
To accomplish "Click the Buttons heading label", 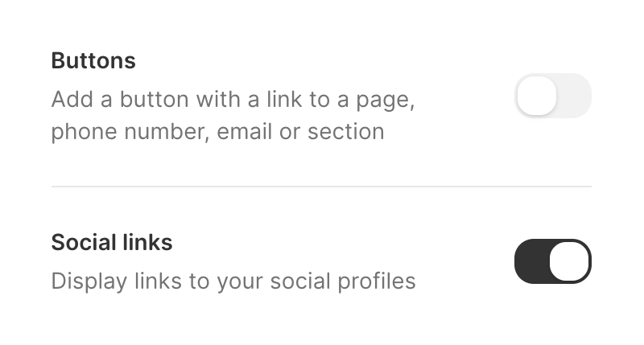I will (93, 60).
